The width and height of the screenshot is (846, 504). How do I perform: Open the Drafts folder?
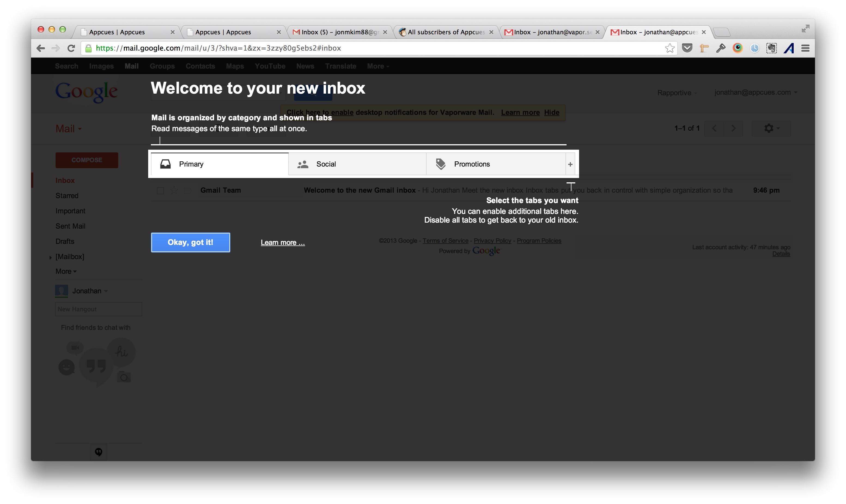click(x=65, y=241)
